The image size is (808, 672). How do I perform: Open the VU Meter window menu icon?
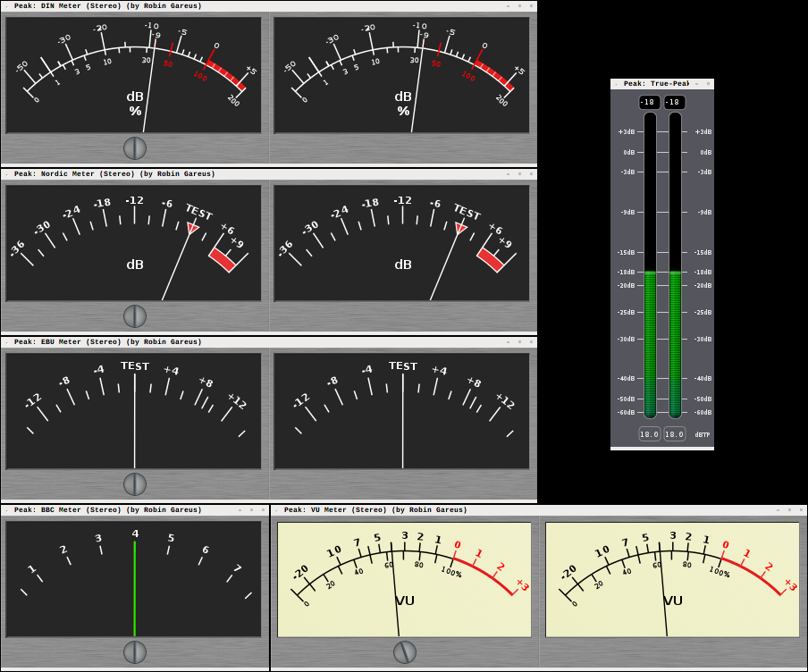pyautogui.click(x=276, y=510)
